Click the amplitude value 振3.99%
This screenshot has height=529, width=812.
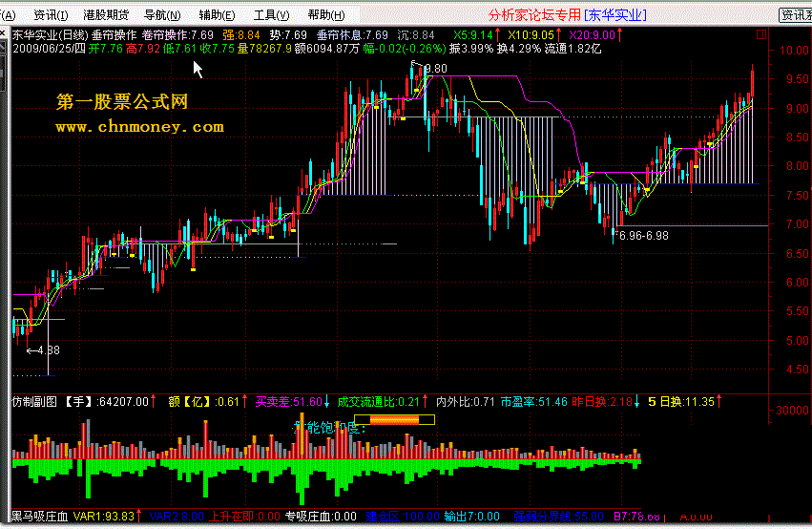(x=471, y=49)
